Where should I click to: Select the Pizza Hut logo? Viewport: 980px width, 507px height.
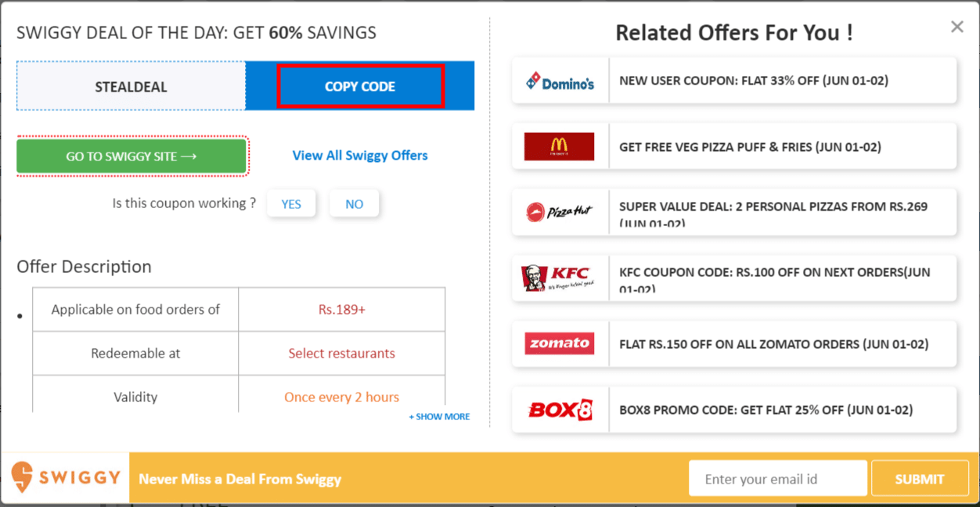click(x=560, y=212)
